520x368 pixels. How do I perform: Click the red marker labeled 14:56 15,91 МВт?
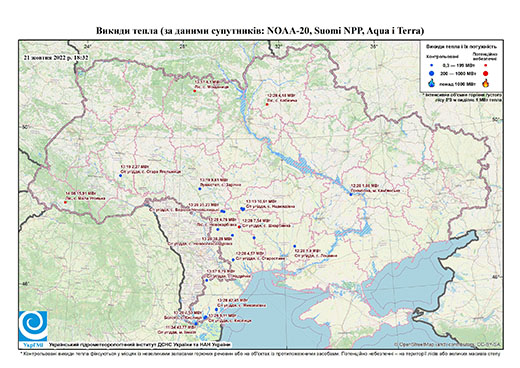(x=65, y=202)
